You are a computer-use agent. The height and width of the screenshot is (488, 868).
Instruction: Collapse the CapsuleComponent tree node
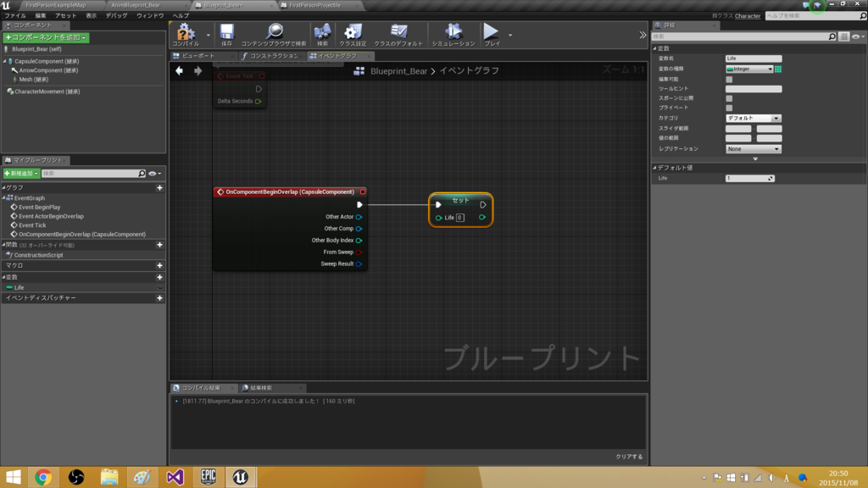pyautogui.click(x=4, y=61)
